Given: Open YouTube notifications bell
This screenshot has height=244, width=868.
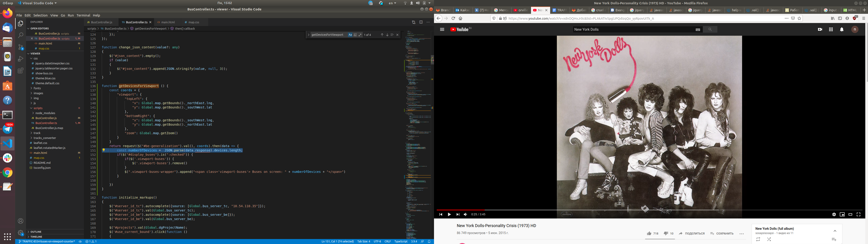Looking at the screenshot, I should tap(842, 29).
